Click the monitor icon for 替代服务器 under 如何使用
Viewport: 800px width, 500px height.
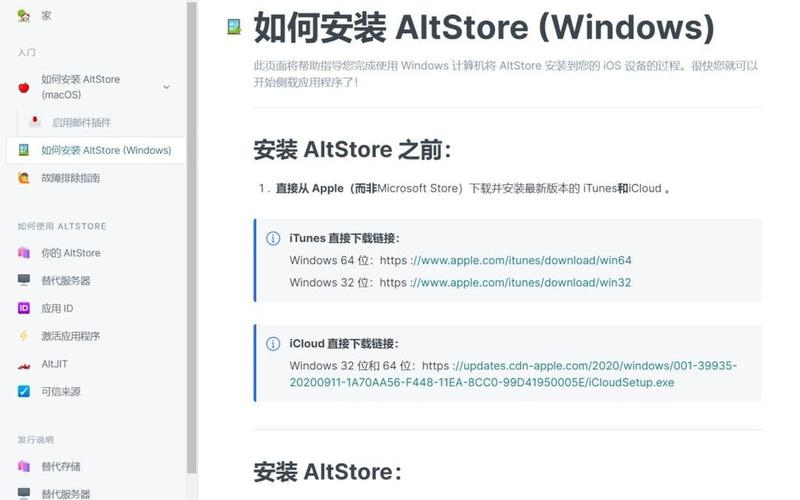pyautogui.click(x=23, y=280)
